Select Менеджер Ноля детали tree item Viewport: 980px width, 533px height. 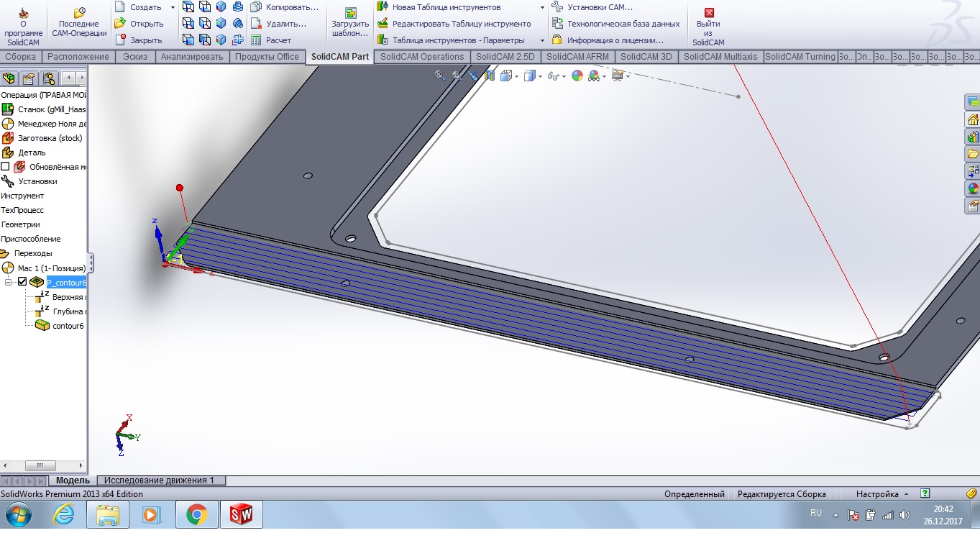[x=44, y=124]
